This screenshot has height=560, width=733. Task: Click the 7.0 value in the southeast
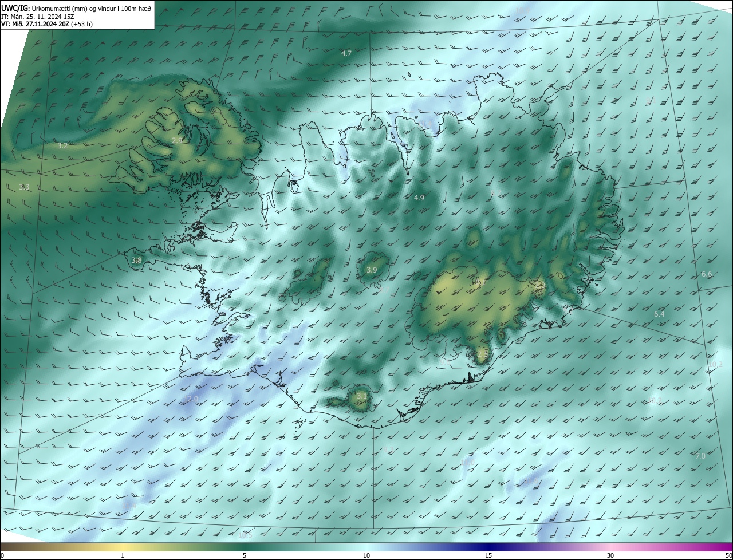(x=700, y=456)
